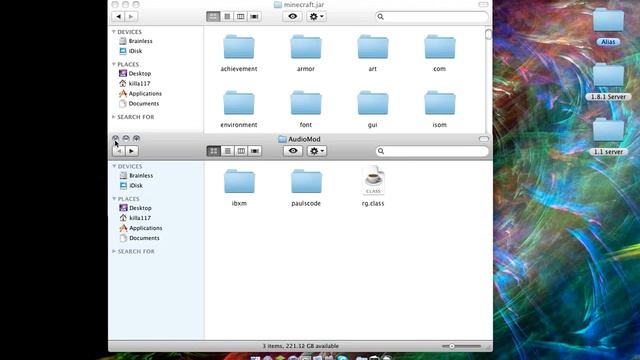Screen dimensions: 640x360
Task: Open Action gear menu in minecraft.jar window
Action: click(316, 16)
